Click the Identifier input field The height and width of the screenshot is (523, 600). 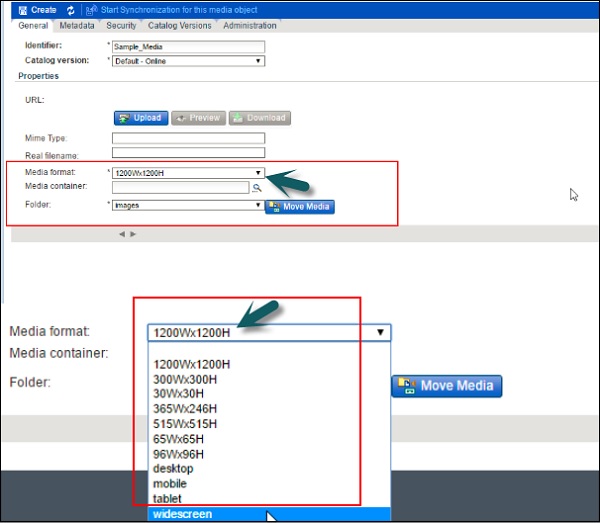(188, 46)
